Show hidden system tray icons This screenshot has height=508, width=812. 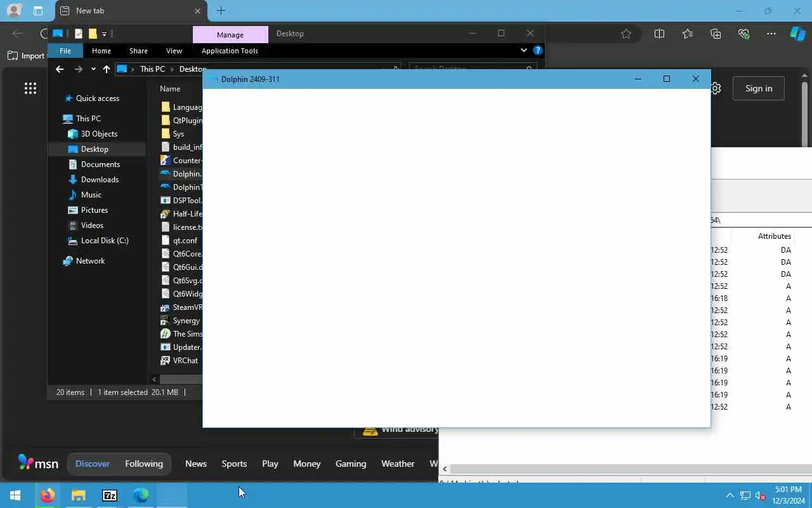pyautogui.click(x=730, y=495)
